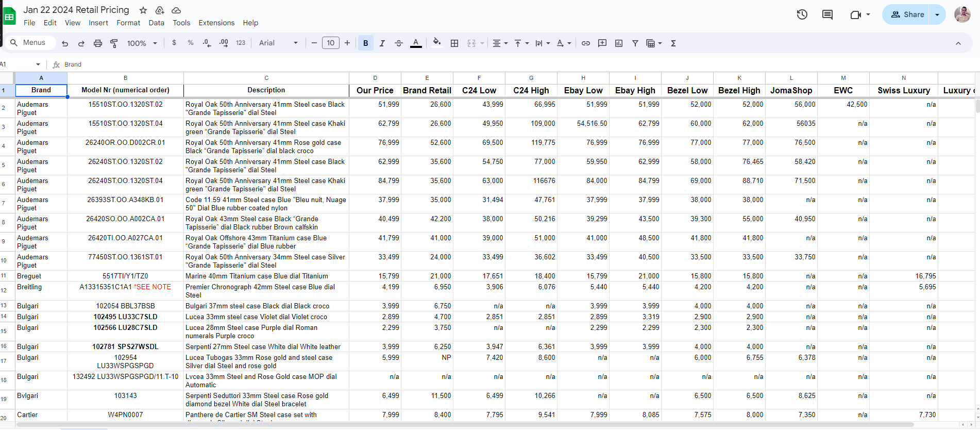Click the horizontal scrollbar
This screenshot has width=980, height=430.
click(x=466, y=425)
